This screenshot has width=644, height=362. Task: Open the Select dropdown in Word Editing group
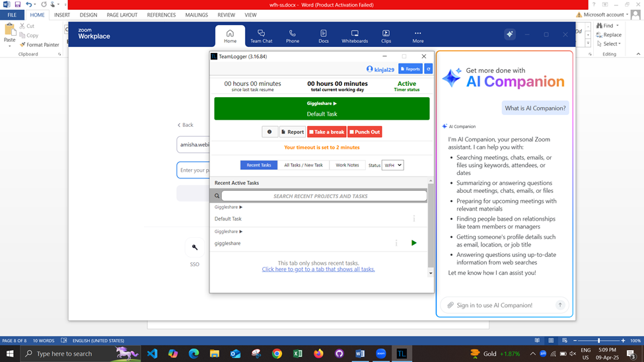point(610,44)
